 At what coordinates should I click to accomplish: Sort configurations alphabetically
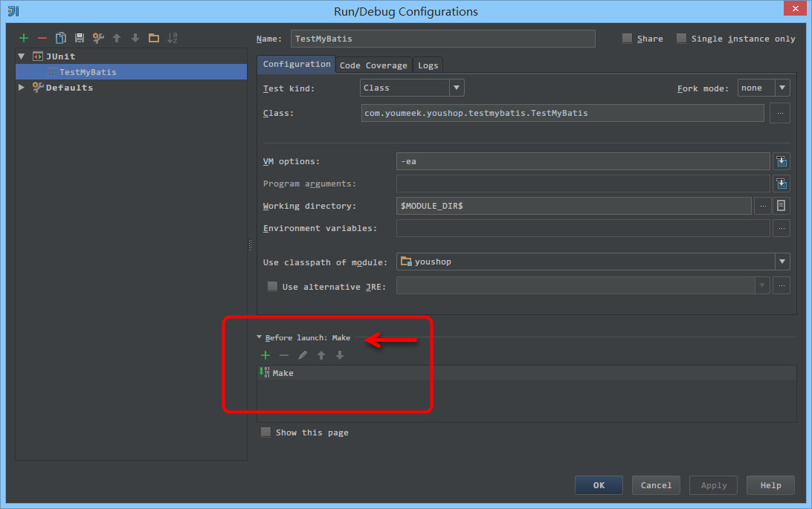(172, 38)
